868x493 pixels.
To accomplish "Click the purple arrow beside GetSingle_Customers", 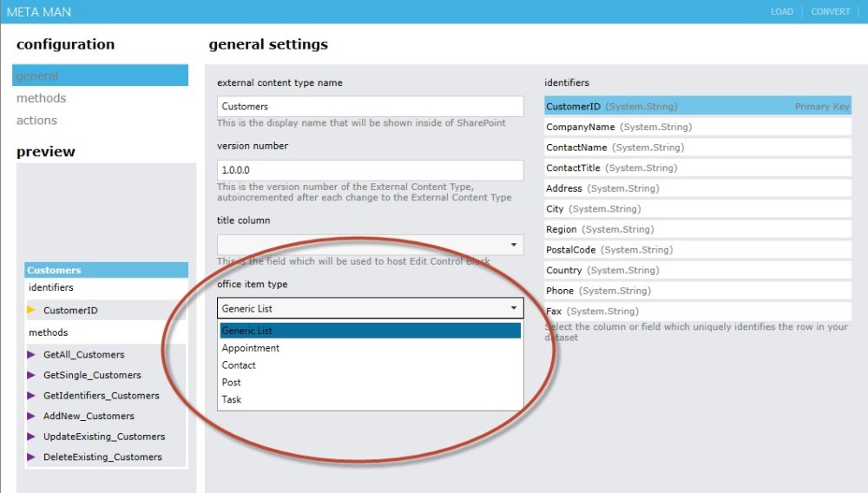I will (x=31, y=375).
